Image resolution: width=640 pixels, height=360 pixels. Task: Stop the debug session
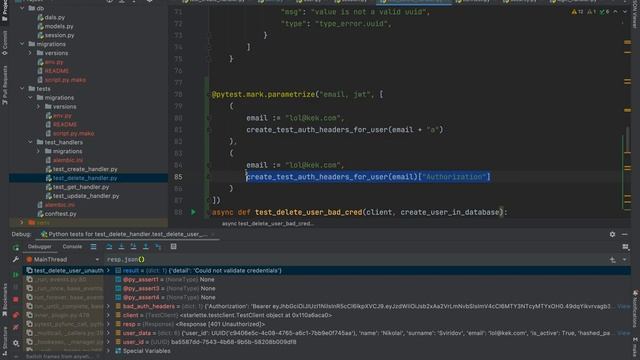[16, 300]
